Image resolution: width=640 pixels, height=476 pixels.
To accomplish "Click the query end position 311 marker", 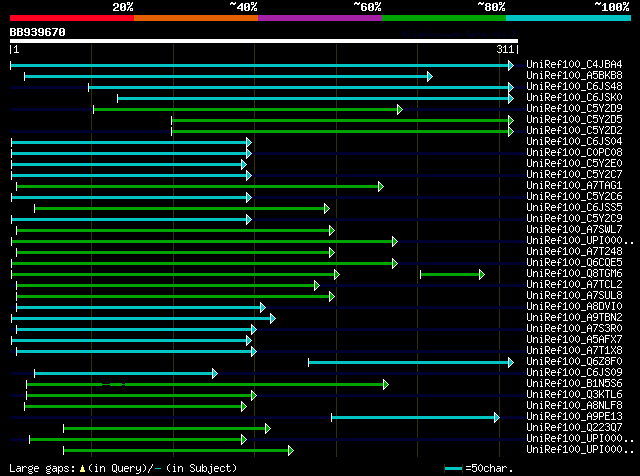I will tap(505, 49).
